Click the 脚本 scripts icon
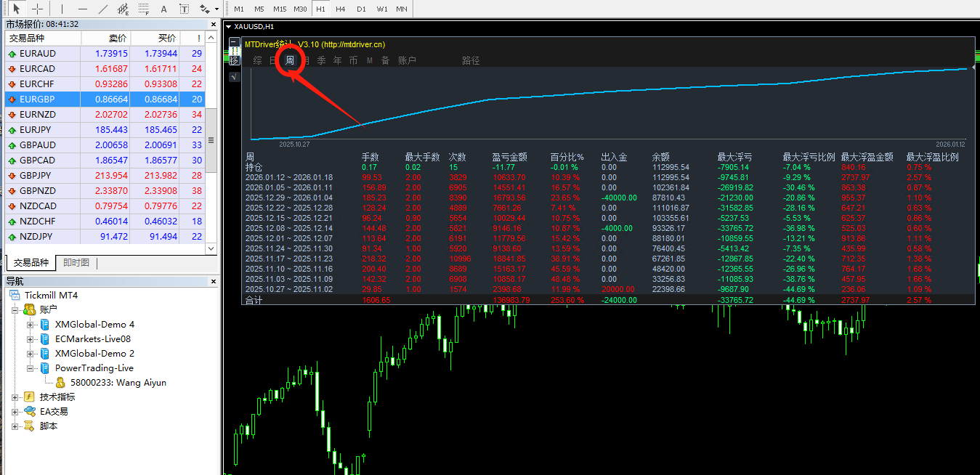The width and height of the screenshot is (980, 475). 29,426
